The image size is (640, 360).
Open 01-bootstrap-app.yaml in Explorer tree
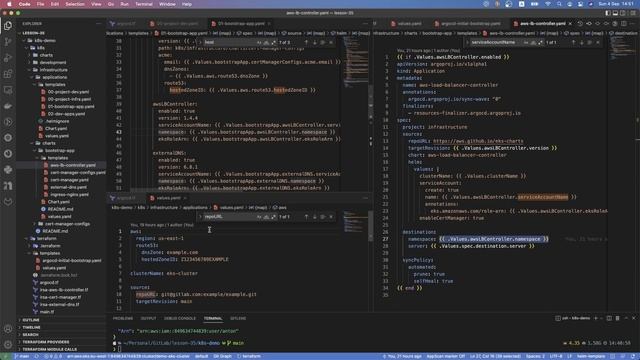(x=71, y=107)
